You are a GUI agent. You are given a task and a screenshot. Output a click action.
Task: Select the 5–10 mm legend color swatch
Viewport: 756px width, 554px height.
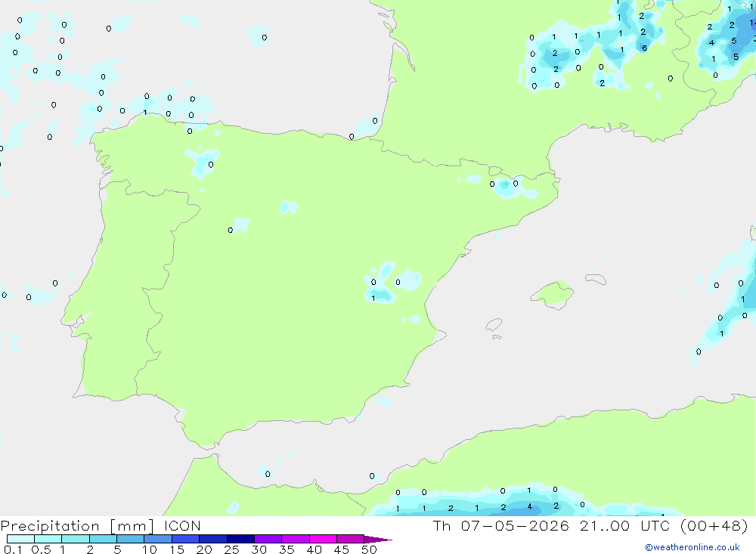(x=131, y=539)
